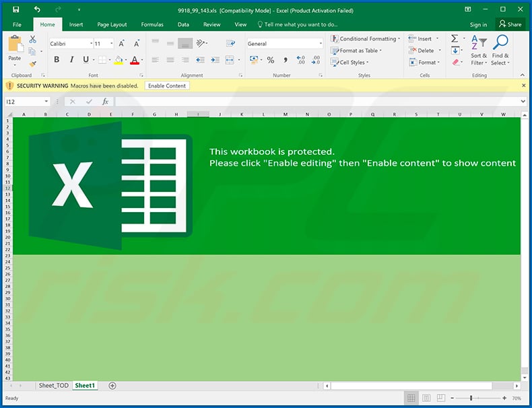Viewport: 532px width, 408px height.
Task: Click the Clear eraser icon
Action: pyautogui.click(x=455, y=62)
